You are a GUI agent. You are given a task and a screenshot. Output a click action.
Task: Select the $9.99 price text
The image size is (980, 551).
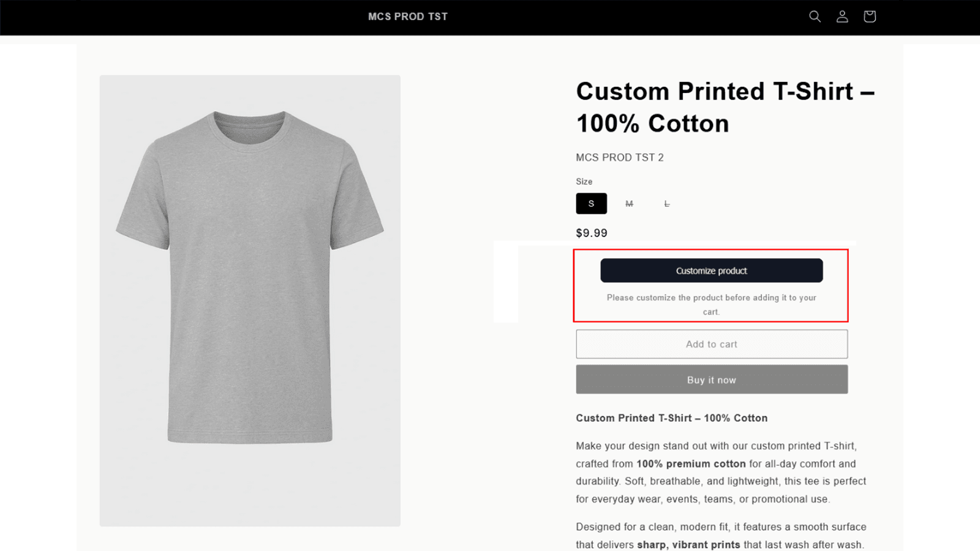point(590,233)
